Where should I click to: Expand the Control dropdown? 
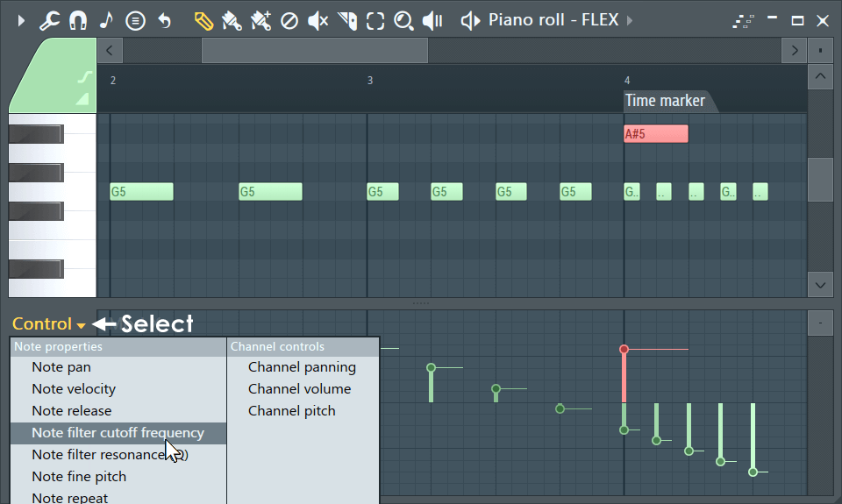pos(48,323)
